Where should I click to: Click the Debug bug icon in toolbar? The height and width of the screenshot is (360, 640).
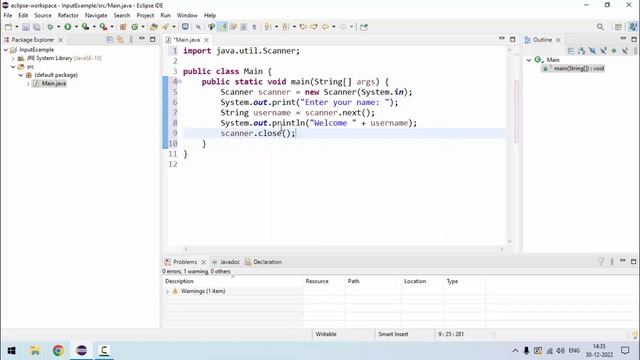point(50,27)
